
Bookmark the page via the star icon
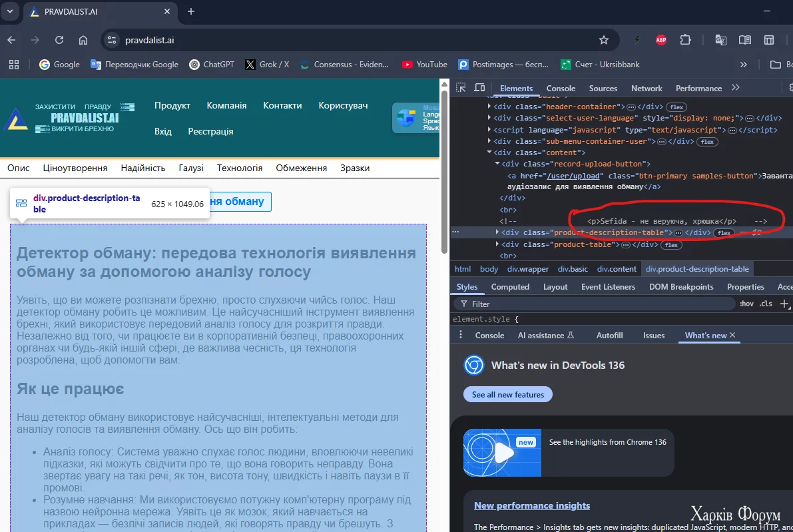(x=604, y=39)
